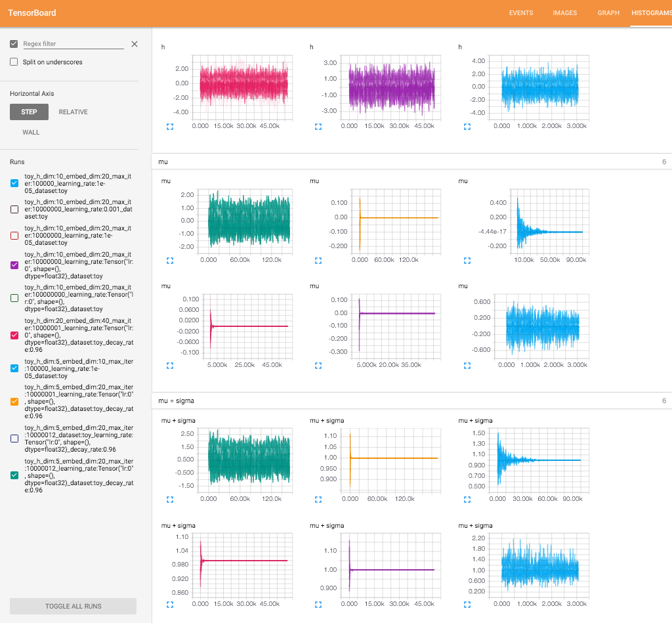This screenshot has height=623, width=672.
Task: Expand the orange mu chart to full size
Action: [x=318, y=261]
